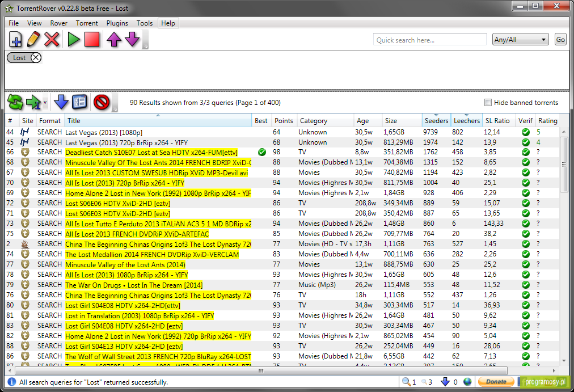
Task: Click the add new rover icon
Action: pos(15,39)
